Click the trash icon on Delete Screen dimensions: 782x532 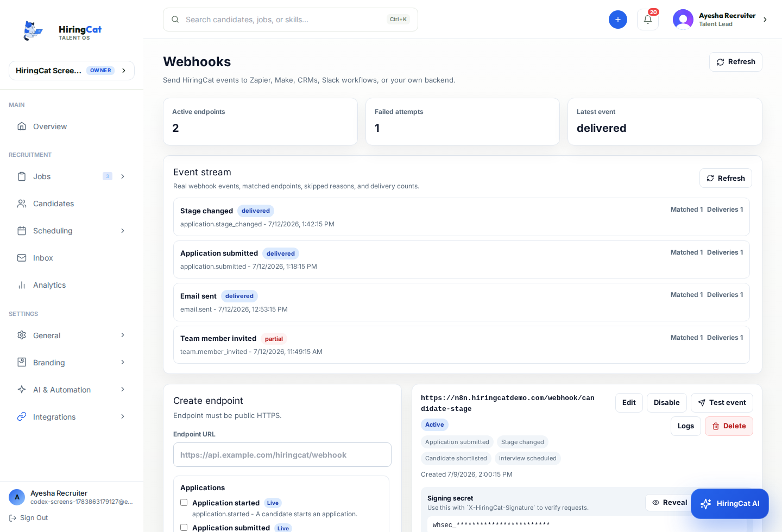(x=716, y=426)
